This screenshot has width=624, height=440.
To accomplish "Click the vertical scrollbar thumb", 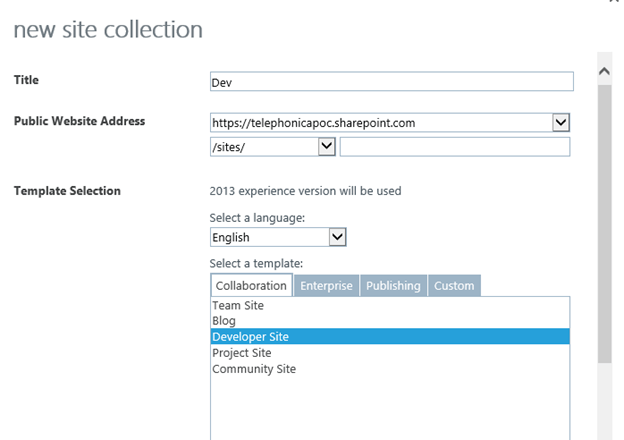I will click(603, 220).
